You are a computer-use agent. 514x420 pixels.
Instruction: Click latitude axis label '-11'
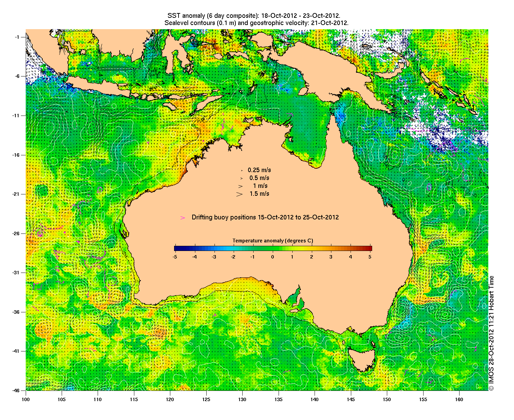click(16, 116)
